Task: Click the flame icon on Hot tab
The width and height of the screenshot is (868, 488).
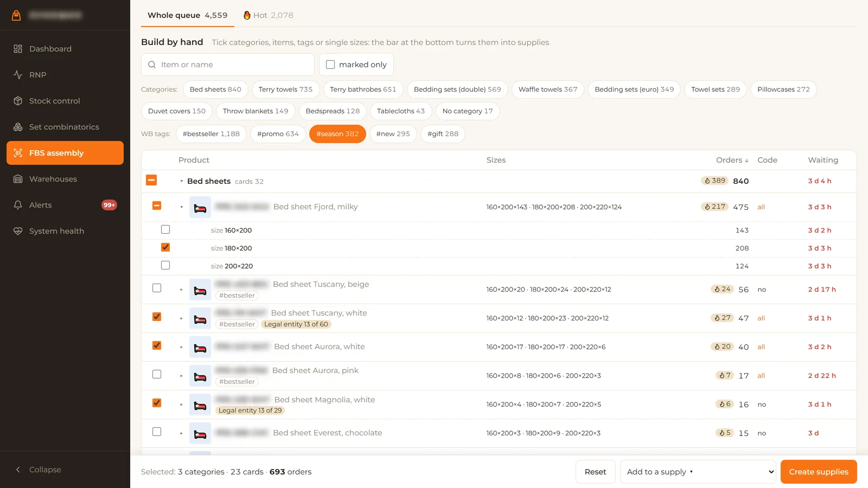Action: (247, 15)
